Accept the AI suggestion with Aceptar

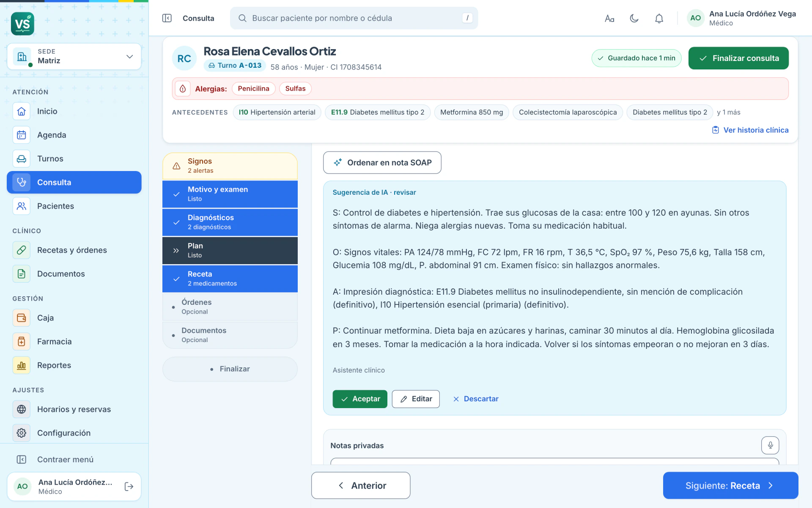coord(360,399)
